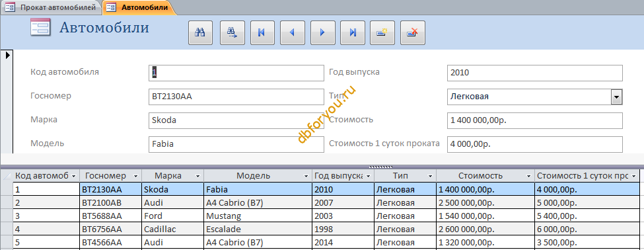Click the Skoda cell in datasheet row 1
Screen dimensions: 644x250
tap(172, 190)
